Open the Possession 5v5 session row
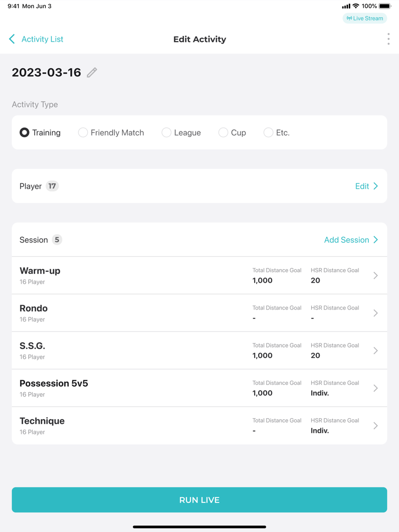This screenshot has height=532, width=399. pos(199,388)
